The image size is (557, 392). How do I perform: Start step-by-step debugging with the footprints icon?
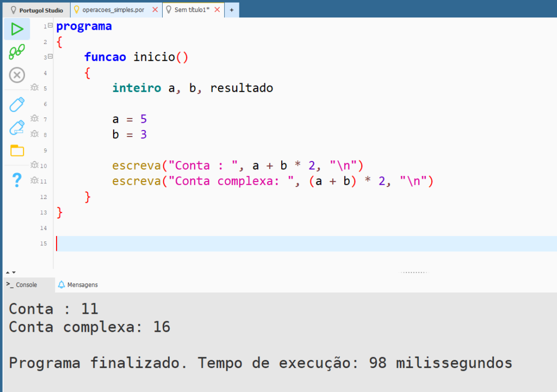coord(17,52)
